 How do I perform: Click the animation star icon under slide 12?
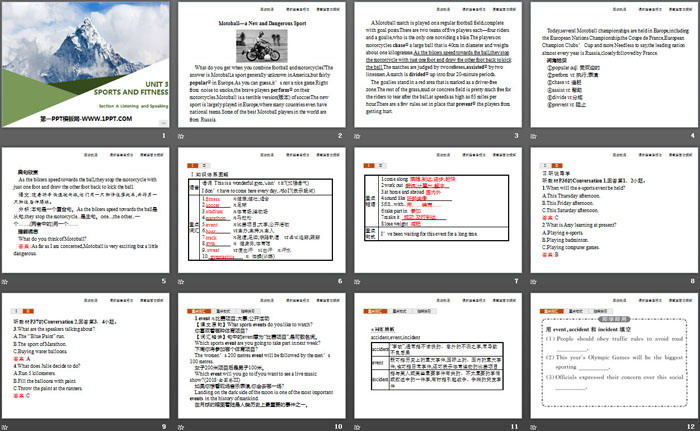[x=533, y=427]
